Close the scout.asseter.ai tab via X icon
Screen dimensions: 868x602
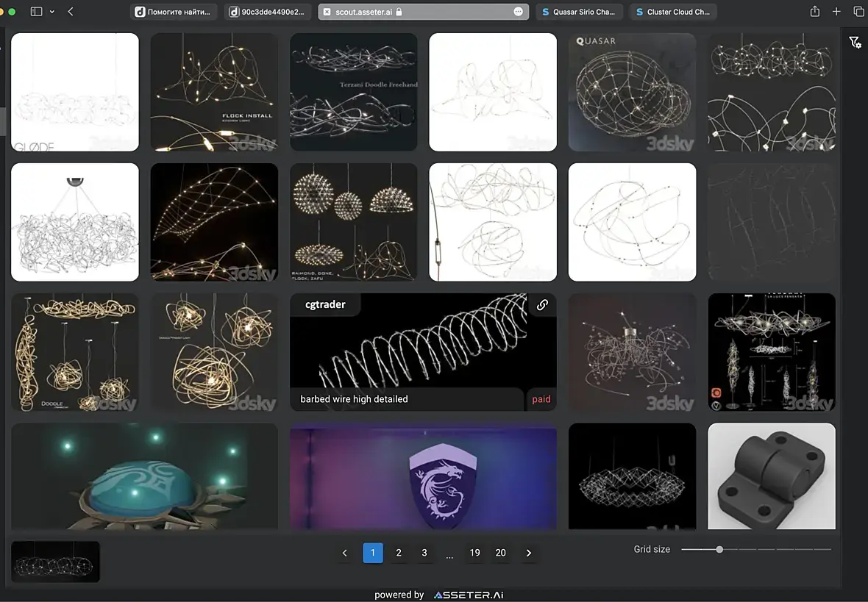pos(327,12)
